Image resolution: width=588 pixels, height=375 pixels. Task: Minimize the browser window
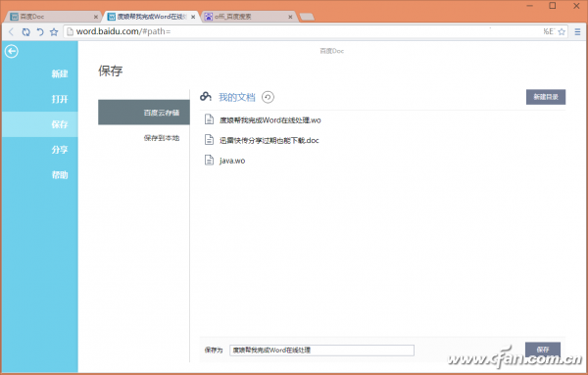pyautogui.click(x=529, y=6)
